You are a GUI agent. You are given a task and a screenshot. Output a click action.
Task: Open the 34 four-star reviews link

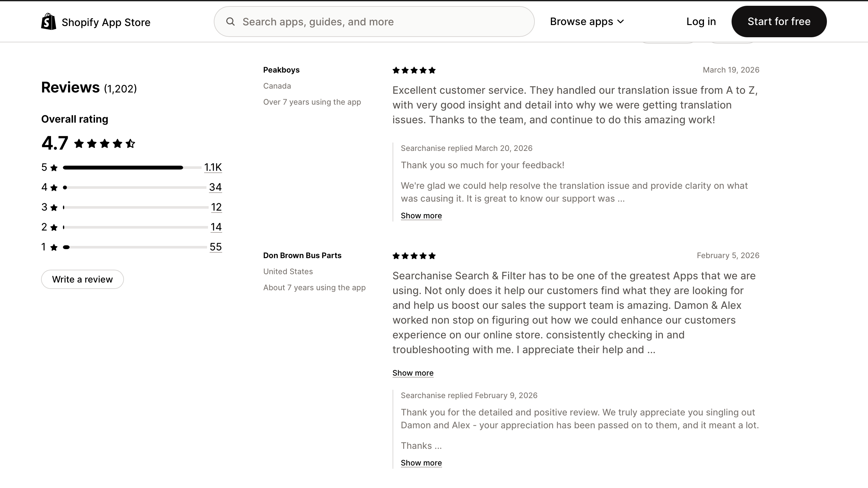[x=215, y=187]
